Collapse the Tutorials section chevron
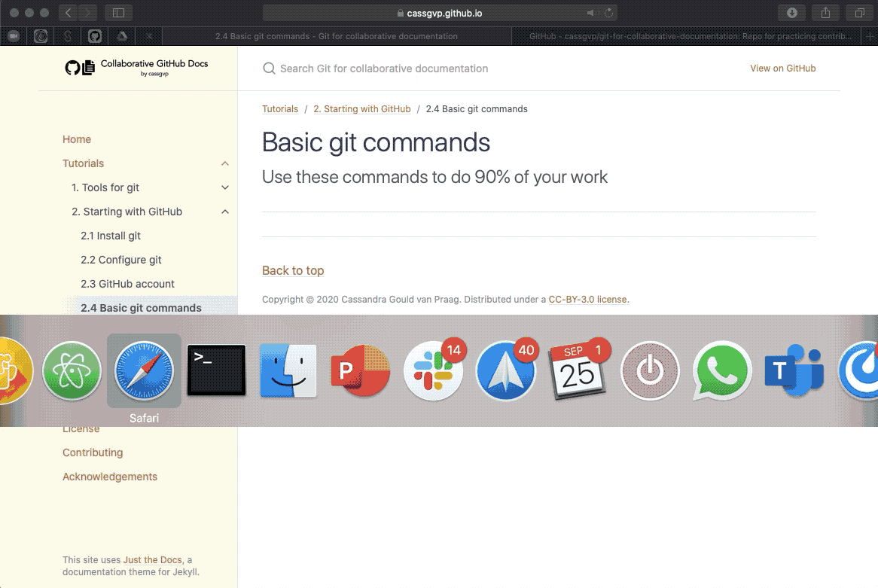 tap(224, 163)
